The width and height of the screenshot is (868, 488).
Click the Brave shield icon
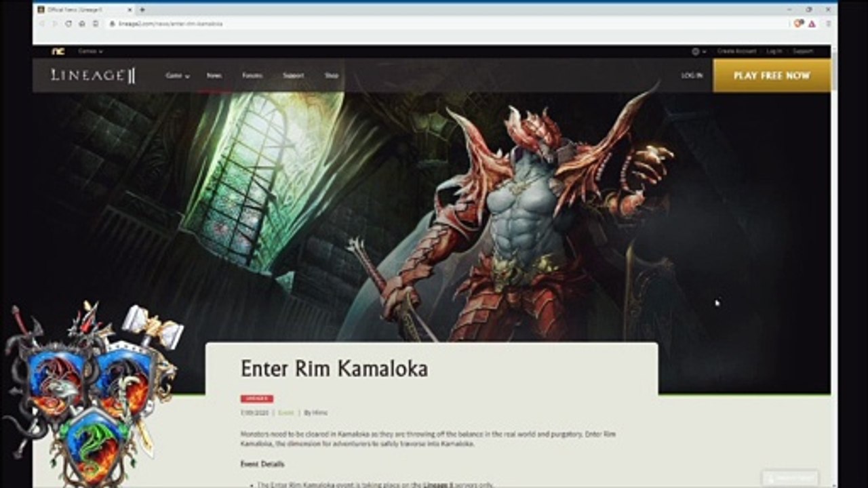coord(799,23)
